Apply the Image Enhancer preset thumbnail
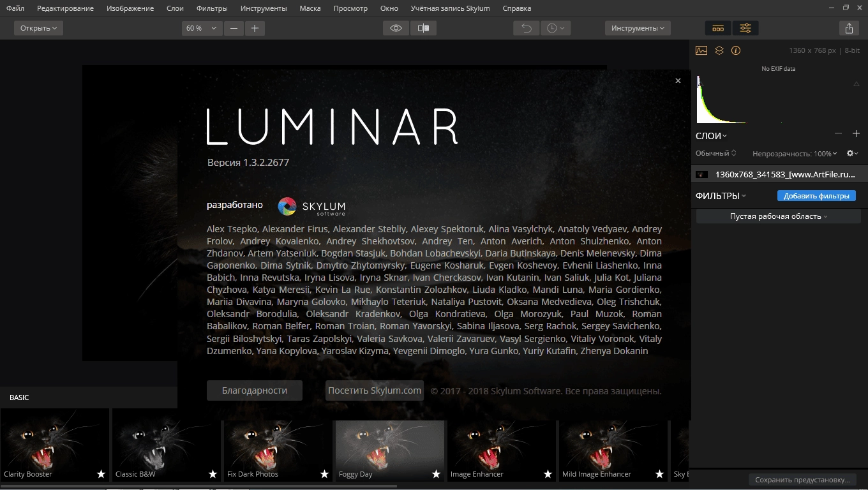This screenshot has width=868, height=490. tap(502, 450)
